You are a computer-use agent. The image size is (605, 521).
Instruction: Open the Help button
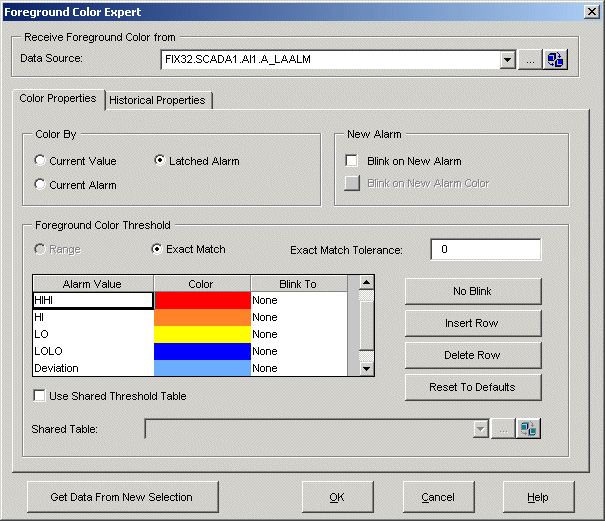[x=539, y=497]
